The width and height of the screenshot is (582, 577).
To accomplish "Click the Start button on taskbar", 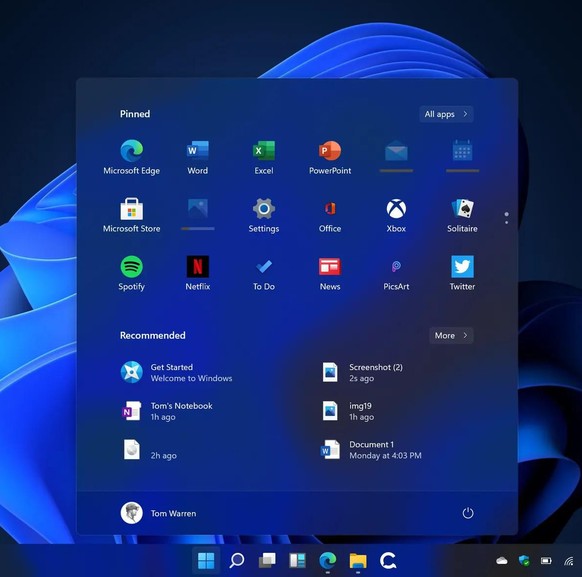I will [x=206, y=560].
